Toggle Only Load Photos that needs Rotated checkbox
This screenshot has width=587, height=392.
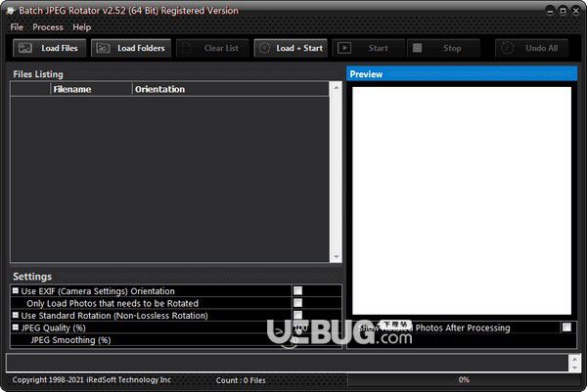coord(298,303)
